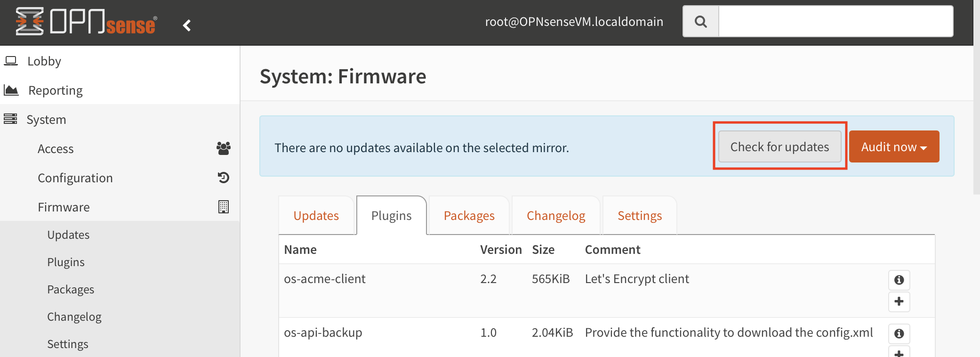Switch to the Packages tab
Screen dimensions: 980x357
[x=469, y=216]
